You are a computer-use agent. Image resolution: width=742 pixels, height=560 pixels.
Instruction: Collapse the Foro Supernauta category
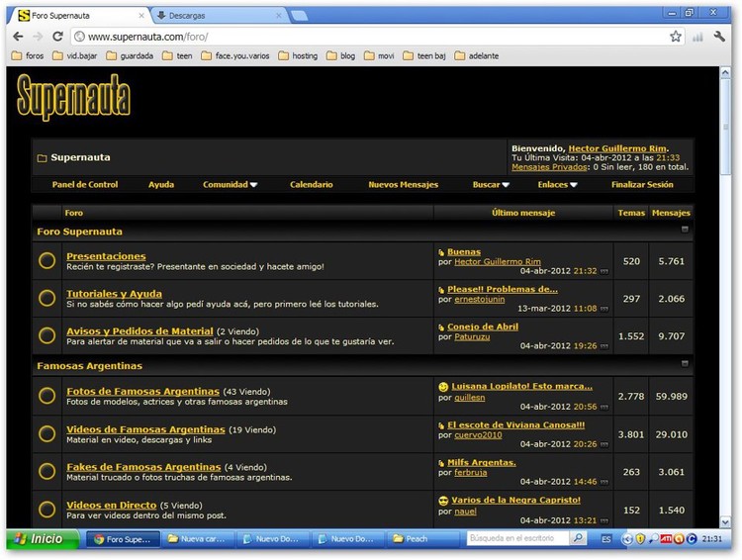tap(684, 230)
